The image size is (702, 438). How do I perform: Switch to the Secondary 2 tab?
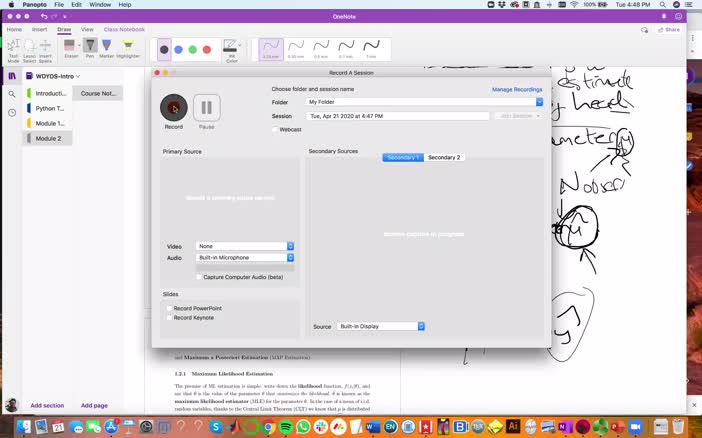(x=444, y=158)
